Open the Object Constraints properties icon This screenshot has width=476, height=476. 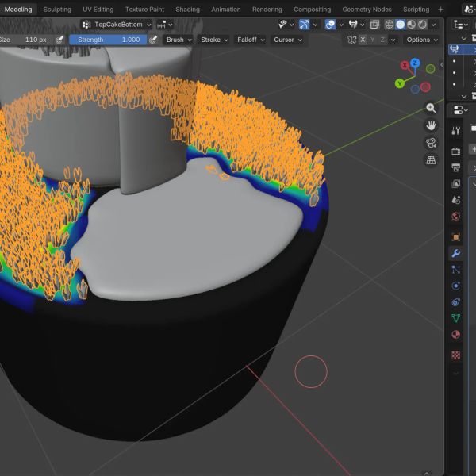455,302
